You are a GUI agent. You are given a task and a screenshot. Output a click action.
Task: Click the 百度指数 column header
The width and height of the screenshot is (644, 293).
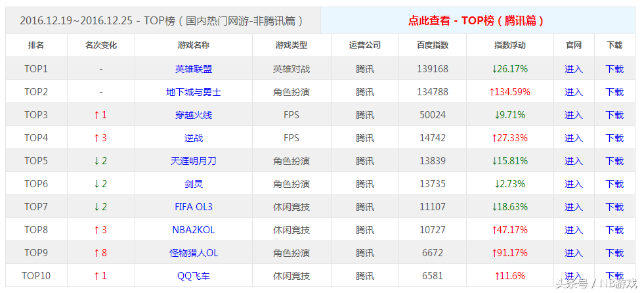[x=433, y=45]
